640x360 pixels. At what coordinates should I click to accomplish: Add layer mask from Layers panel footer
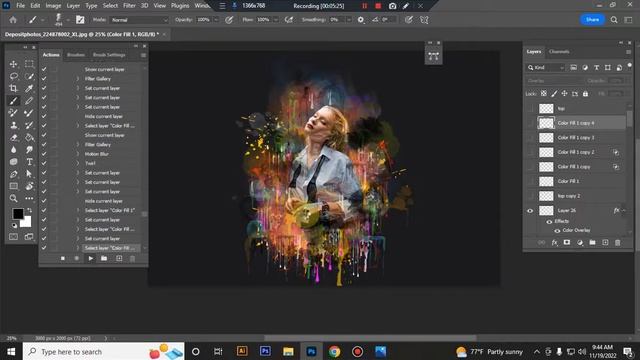tap(567, 242)
